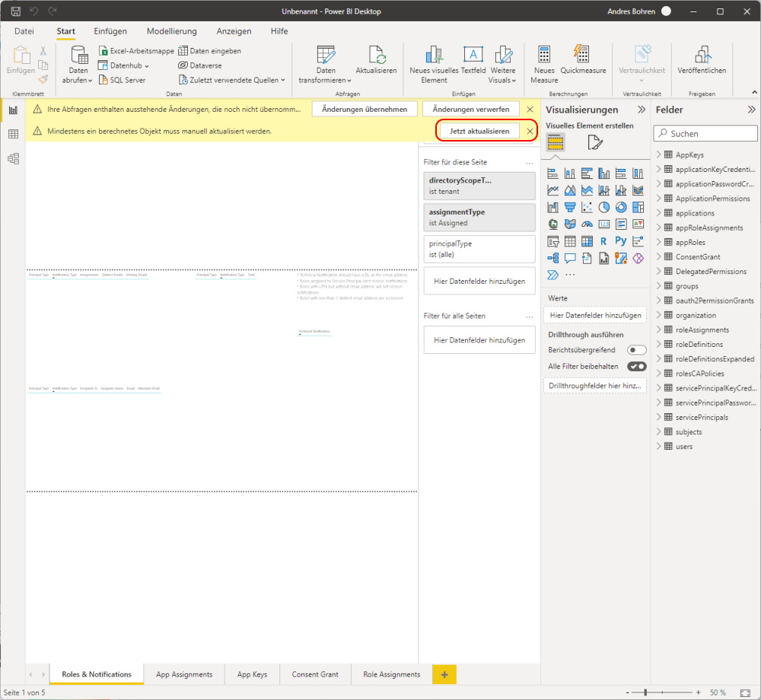Select the scatter chart visual

[587, 208]
